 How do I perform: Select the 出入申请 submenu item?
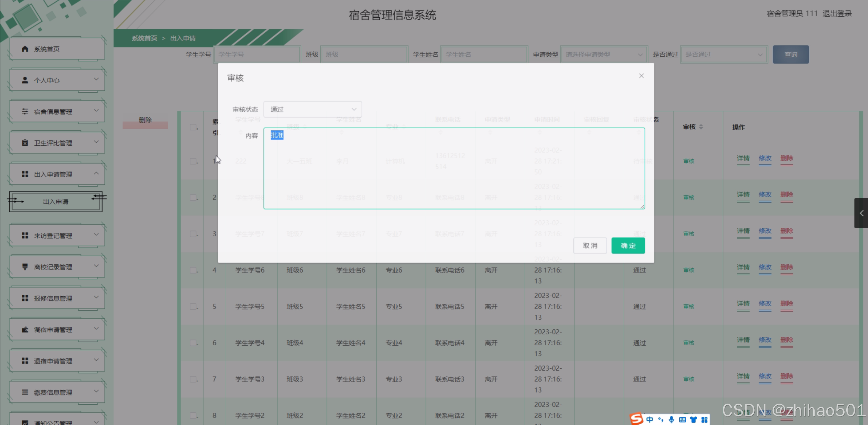56,202
